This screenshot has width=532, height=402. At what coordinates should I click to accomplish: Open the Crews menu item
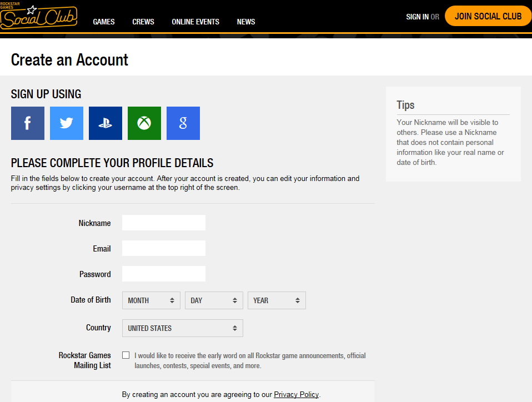(143, 22)
